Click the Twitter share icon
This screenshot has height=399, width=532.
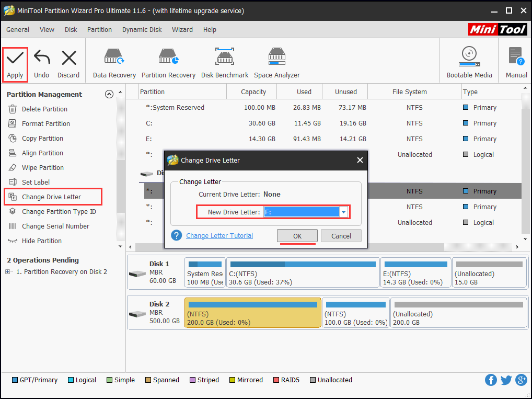pyautogui.click(x=506, y=380)
